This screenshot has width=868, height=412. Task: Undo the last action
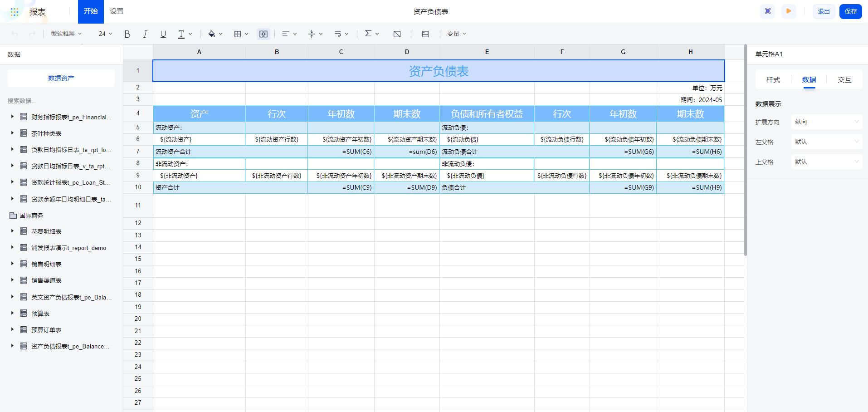(15, 34)
